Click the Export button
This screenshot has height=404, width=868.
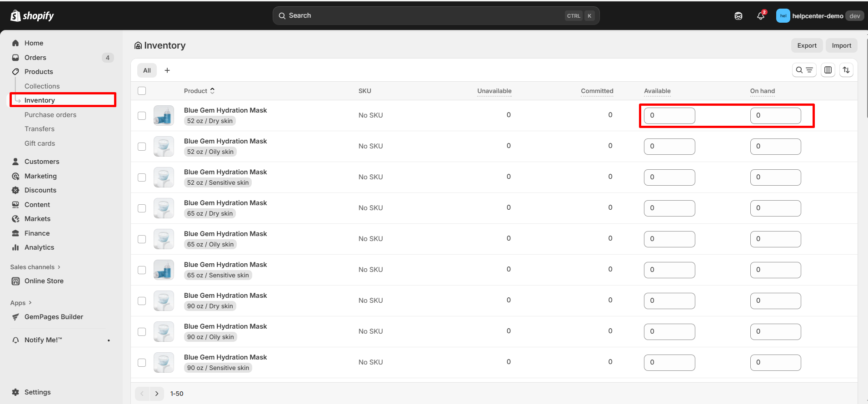coord(807,45)
